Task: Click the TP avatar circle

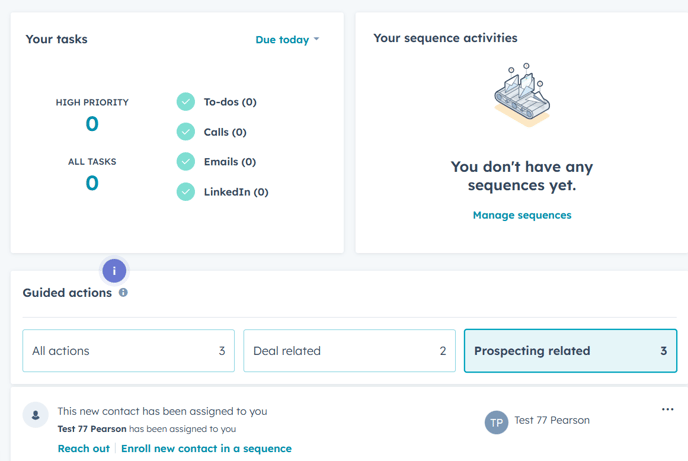Action: [496, 422]
